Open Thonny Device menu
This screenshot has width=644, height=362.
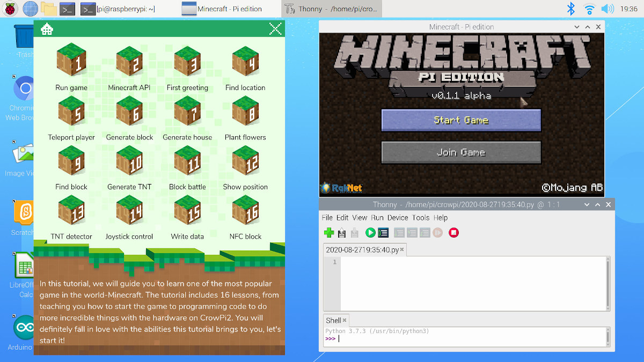[x=398, y=218]
